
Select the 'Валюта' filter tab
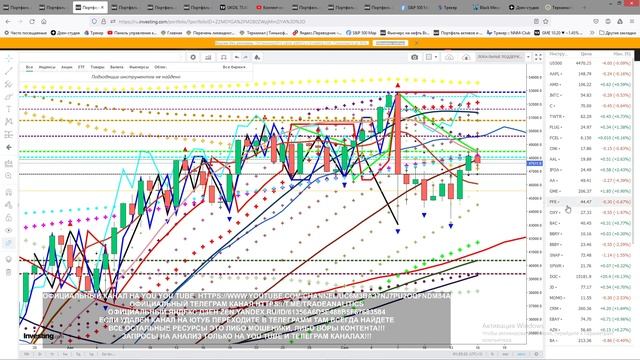[x=117, y=67]
